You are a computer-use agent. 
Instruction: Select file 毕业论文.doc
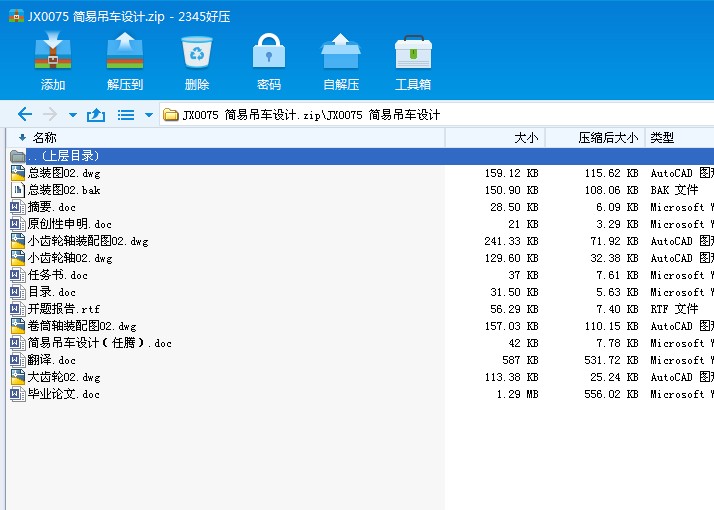click(x=63, y=394)
